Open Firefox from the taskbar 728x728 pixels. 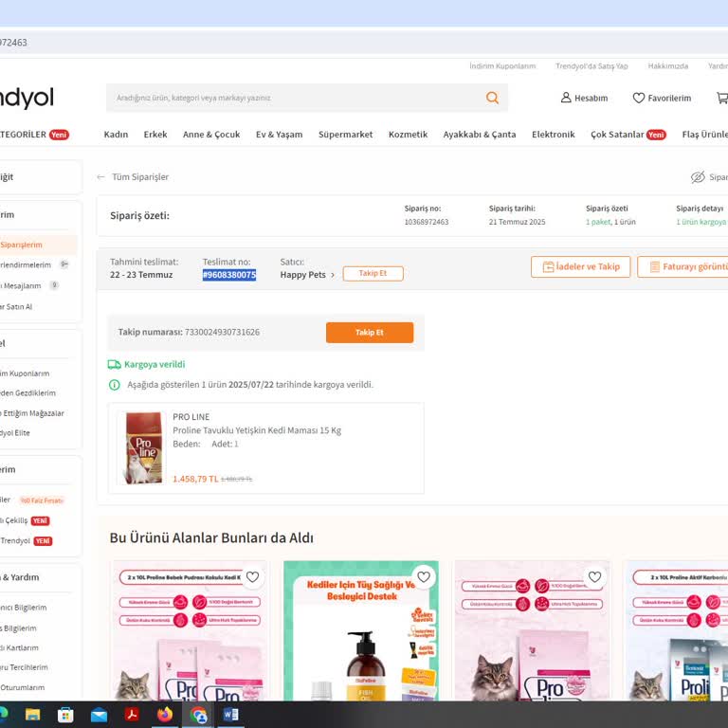pos(165,714)
